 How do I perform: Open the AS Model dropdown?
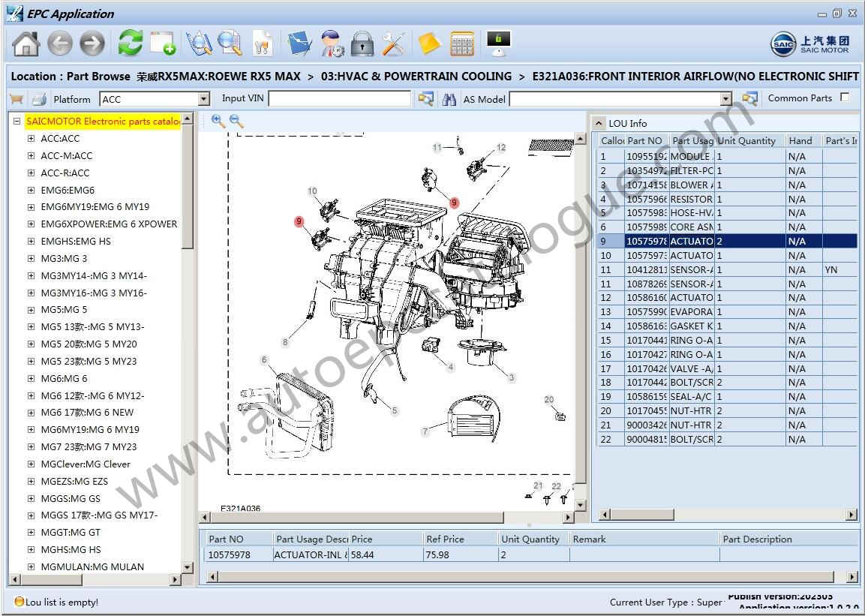click(x=726, y=99)
